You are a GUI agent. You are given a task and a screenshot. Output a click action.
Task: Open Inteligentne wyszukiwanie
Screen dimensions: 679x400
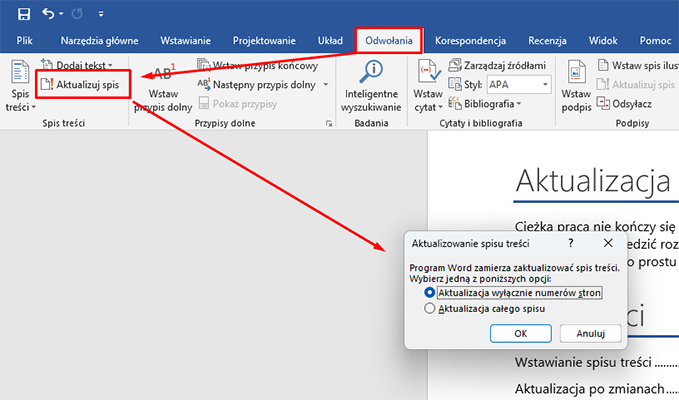[371, 86]
